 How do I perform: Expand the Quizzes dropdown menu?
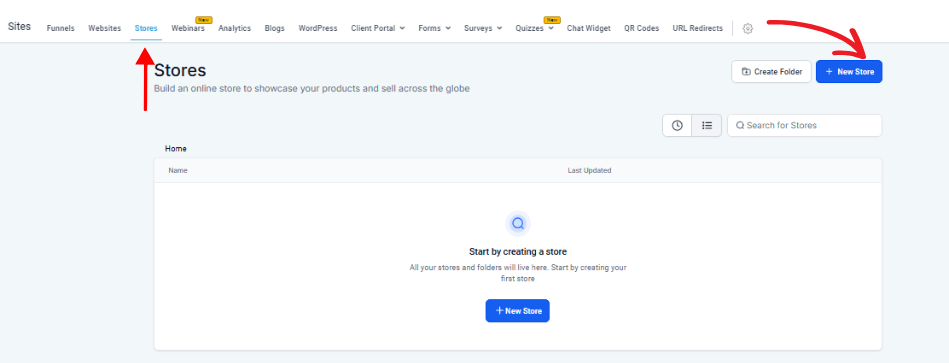pyautogui.click(x=534, y=28)
